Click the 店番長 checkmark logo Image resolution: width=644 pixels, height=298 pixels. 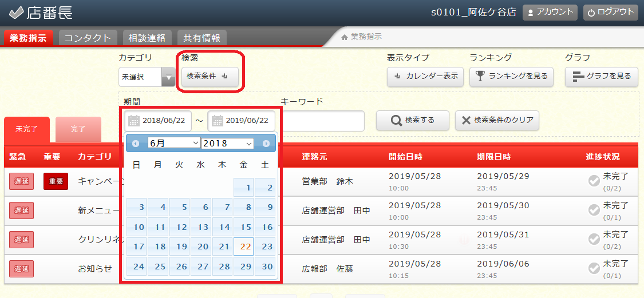(x=41, y=13)
